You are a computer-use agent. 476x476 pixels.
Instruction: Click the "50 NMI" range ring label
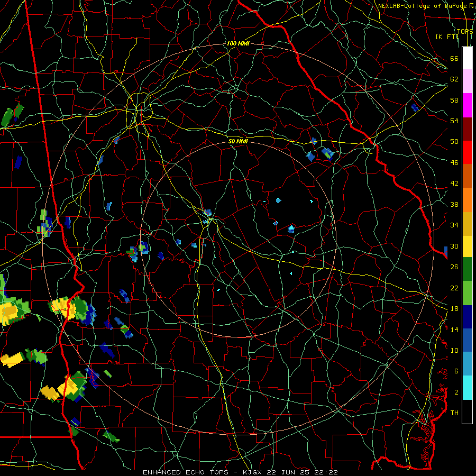pyautogui.click(x=238, y=141)
